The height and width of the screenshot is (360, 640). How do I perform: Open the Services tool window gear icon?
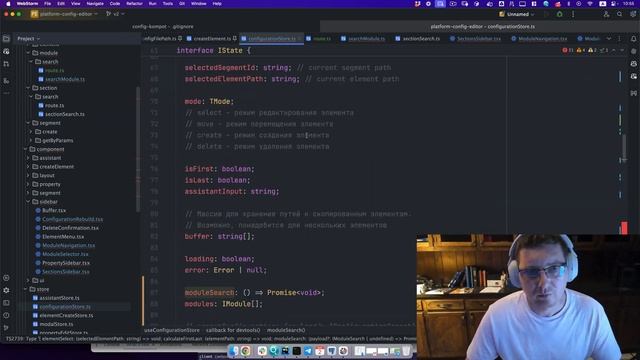(6, 290)
